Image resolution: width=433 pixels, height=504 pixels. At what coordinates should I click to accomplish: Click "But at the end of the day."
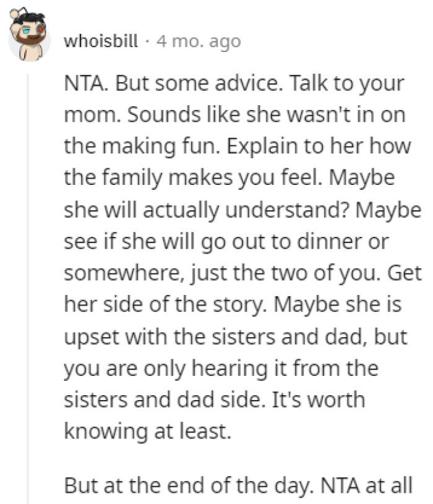189,484
